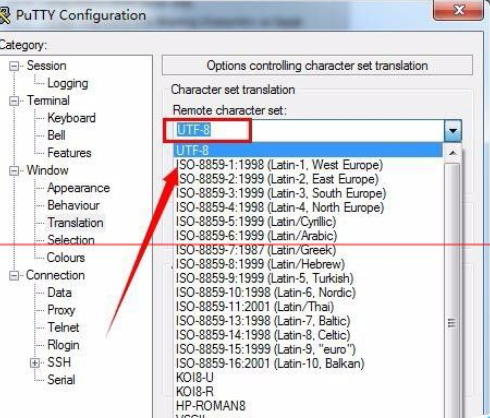Open the Behaviour settings category
This screenshot has width=490, height=418.
73,205
